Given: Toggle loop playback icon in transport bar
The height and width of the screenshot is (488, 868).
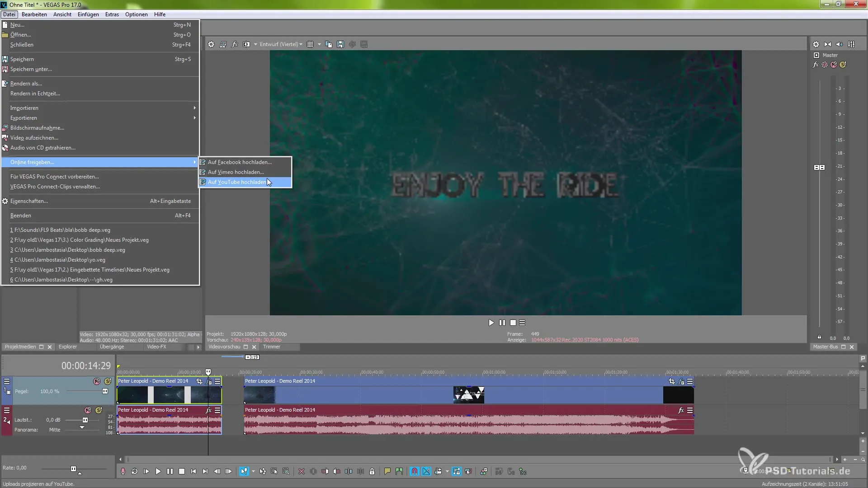Looking at the screenshot, I should pyautogui.click(x=134, y=471).
